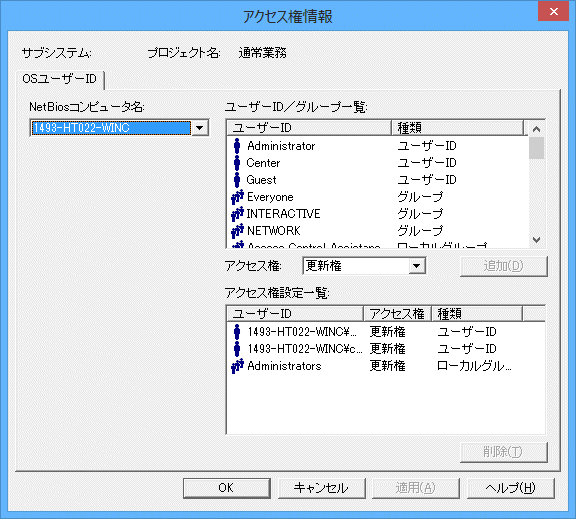Click the user list scroll down arrow
Screen dimensions: 576x519
coord(536,240)
